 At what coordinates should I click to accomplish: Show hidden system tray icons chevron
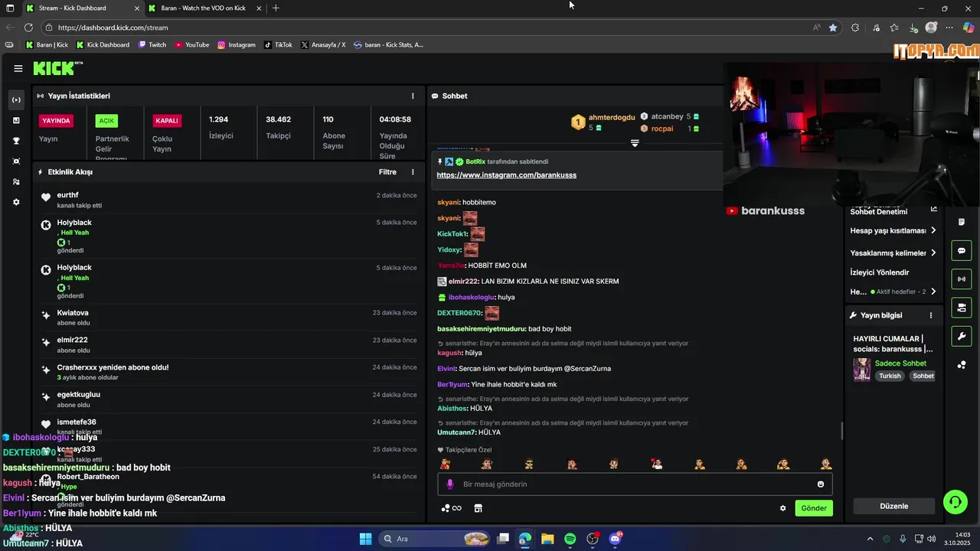click(870, 539)
